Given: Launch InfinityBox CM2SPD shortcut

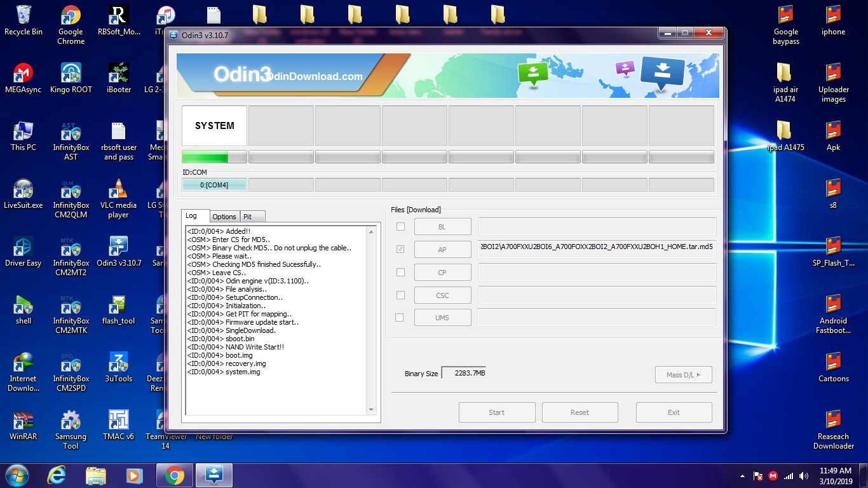Looking at the screenshot, I should tap(71, 372).
